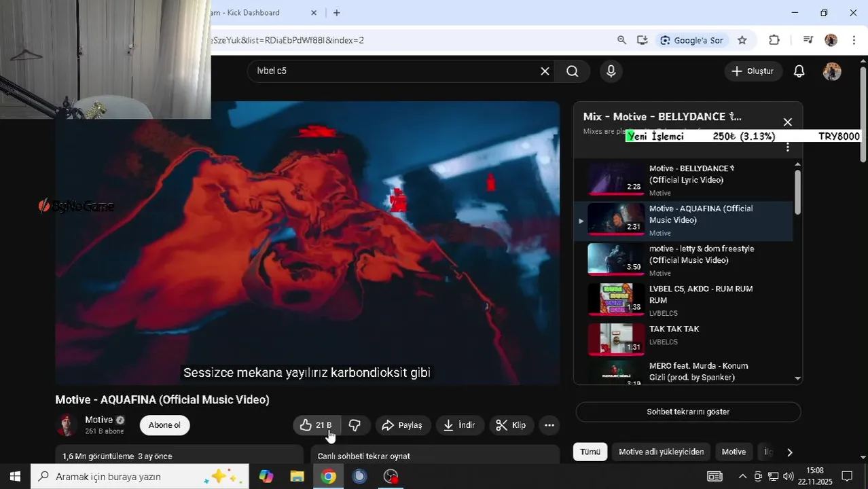Click the Klip clip button
This screenshot has width=868, height=489.
pos(511,425)
